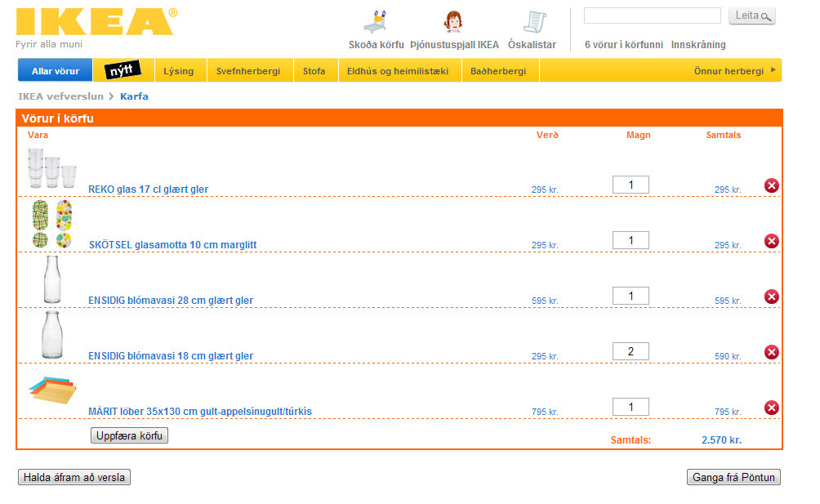The width and height of the screenshot is (820, 504).
Task: Open the ENSIDIG blómavasi 28 cm thumbnail
Action: tap(53, 280)
